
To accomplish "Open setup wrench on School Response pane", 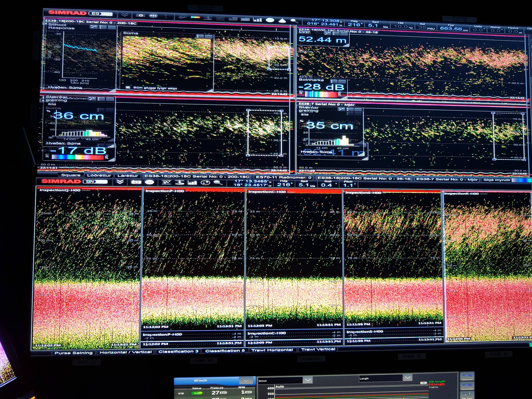I will (x=94, y=27).
